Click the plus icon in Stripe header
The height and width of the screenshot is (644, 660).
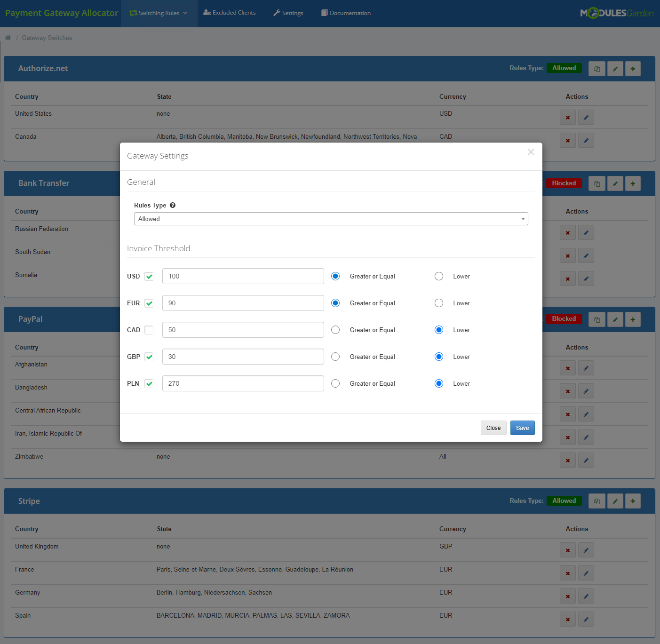pos(633,501)
